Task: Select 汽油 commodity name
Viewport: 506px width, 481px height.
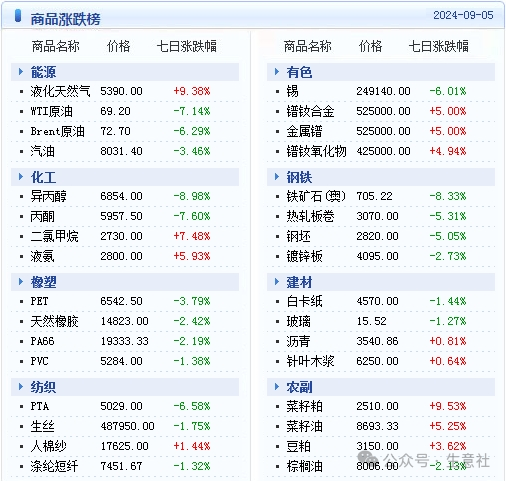Action: [42, 151]
